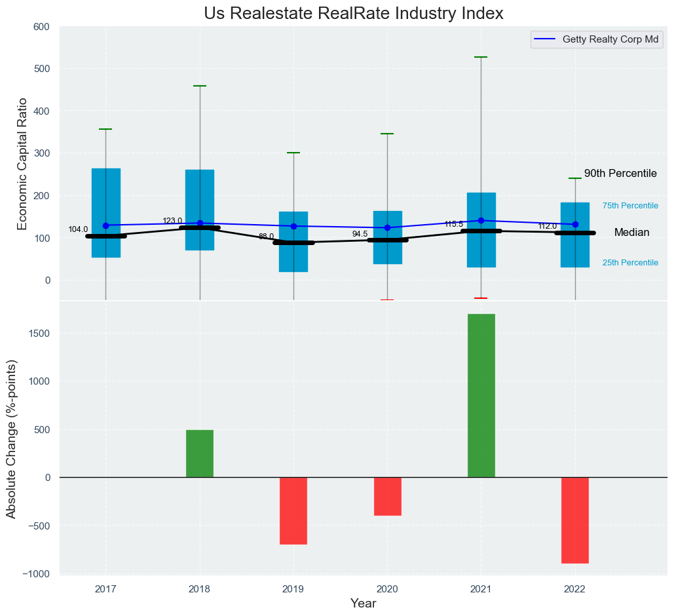Click the 75th Percentile annotation text
This screenshot has width=674, height=616.
point(630,206)
